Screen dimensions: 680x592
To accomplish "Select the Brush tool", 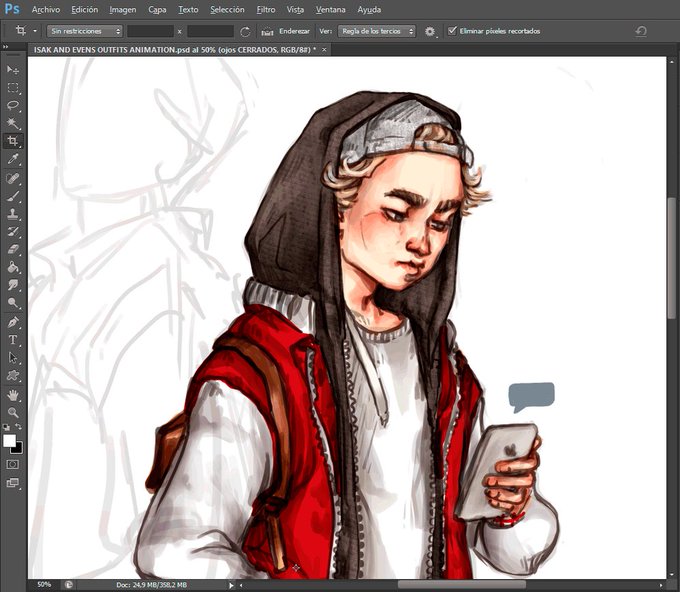I will tap(13, 196).
